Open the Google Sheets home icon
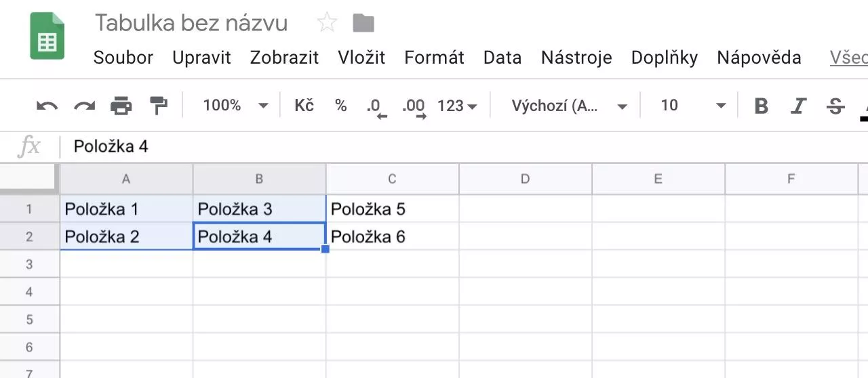The height and width of the screenshot is (378, 868). (x=47, y=37)
